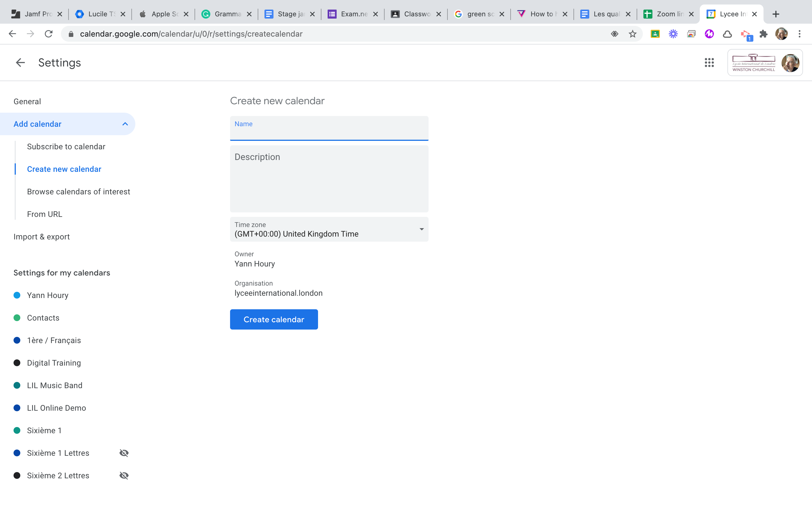
Task: Select Browse calendars of interest
Action: point(78,192)
